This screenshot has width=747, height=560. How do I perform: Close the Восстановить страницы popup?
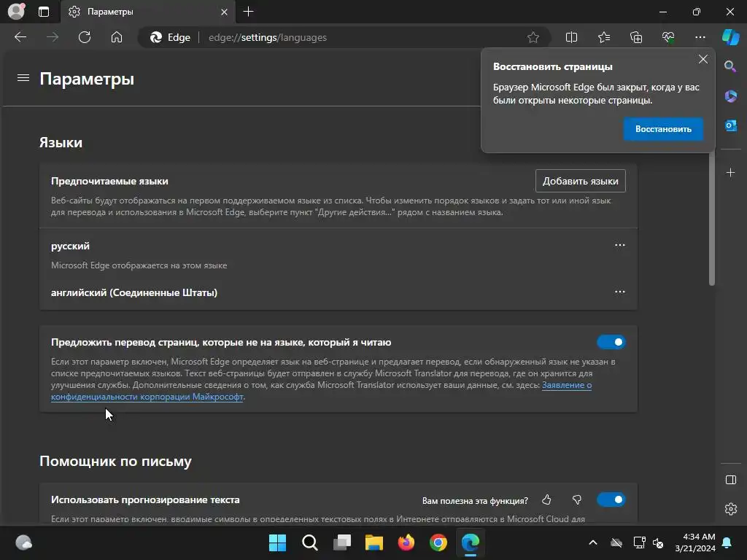(x=703, y=59)
